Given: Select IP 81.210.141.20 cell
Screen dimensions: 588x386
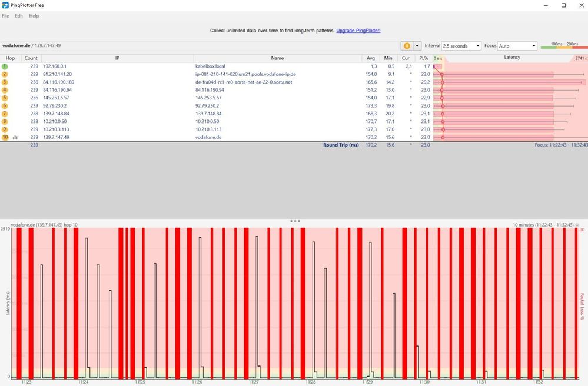Looking at the screenshot, I should (x=57, y=74).
